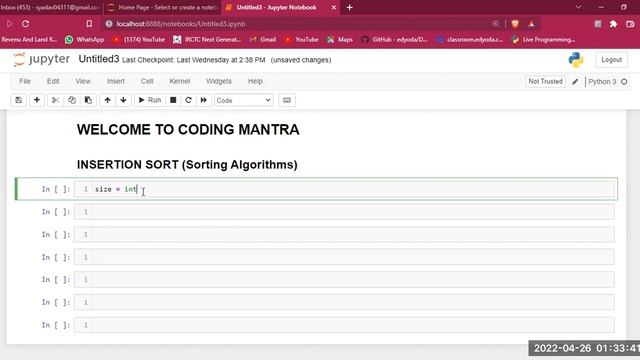The width and height of the screenshot is (640, 360).
Task: Open the classroom.edyoda bookmark
Action: (x=469, y=40)
